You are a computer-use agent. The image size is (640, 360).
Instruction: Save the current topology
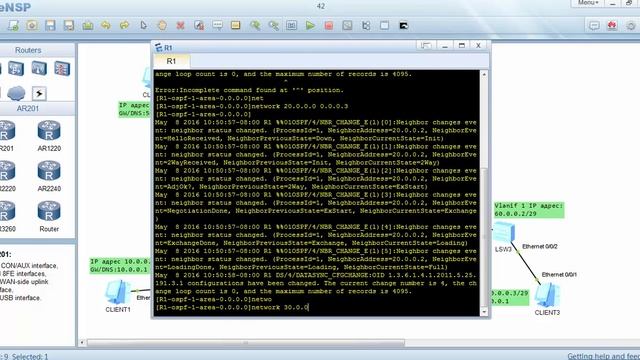click(50, 25)
